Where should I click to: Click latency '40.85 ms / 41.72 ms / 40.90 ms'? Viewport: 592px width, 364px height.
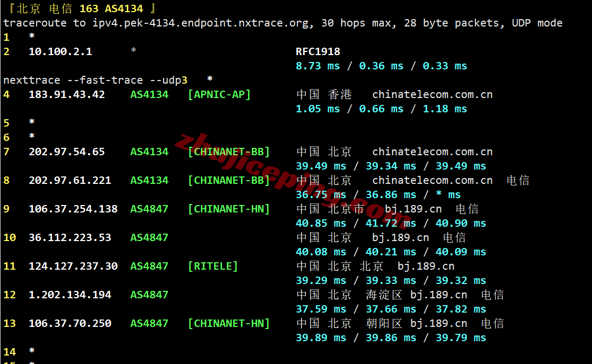click(391, 224)
